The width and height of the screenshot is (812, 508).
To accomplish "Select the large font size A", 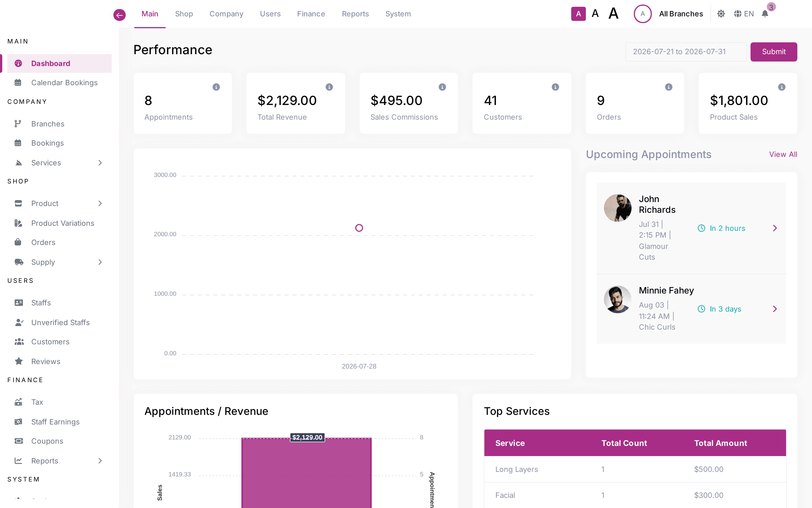I will pos(614,14).
